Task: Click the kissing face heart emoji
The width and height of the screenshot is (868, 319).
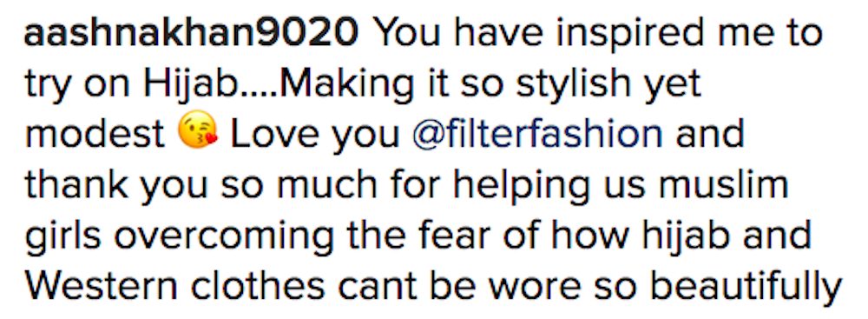Action: [198, 135]
